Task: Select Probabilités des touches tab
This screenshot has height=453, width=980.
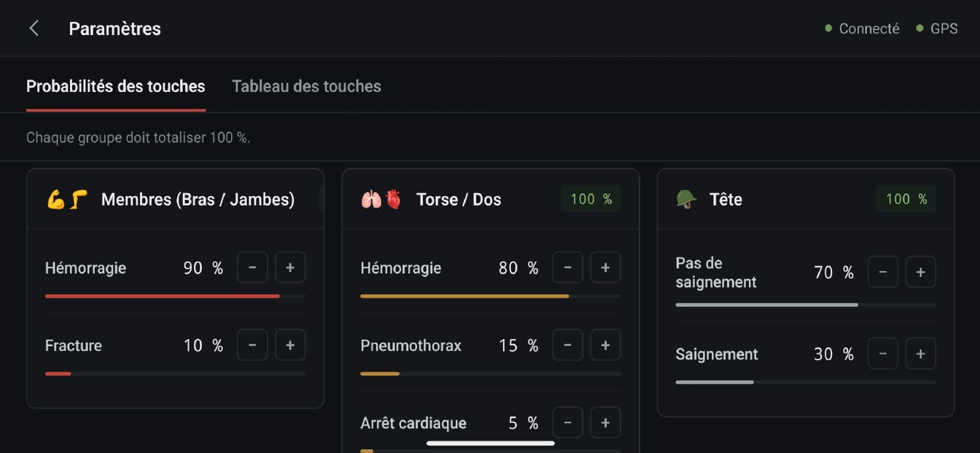Action: point(115,87)
